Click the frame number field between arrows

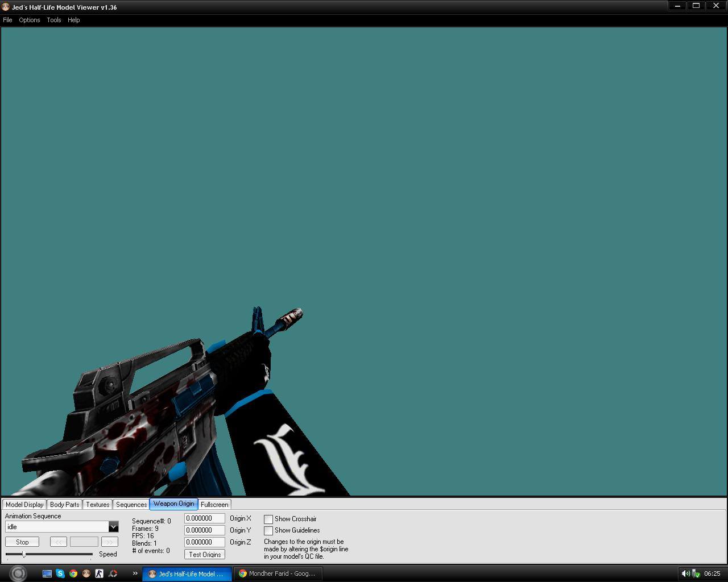pos(84,542)
